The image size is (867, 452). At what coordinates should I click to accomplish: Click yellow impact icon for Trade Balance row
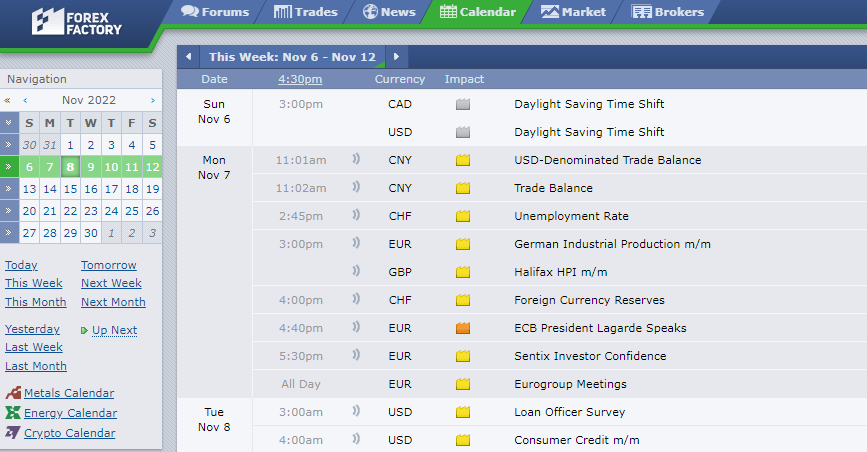[x=463, y=188]
